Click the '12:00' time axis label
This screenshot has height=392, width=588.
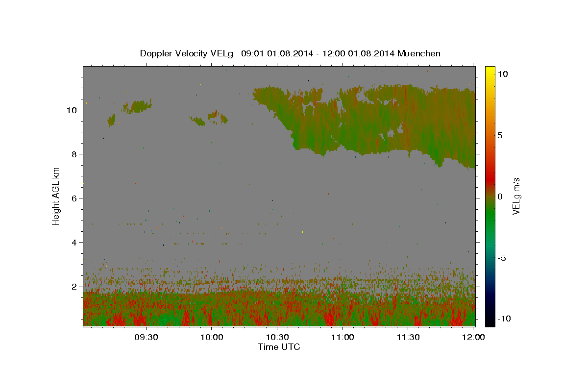473,337
